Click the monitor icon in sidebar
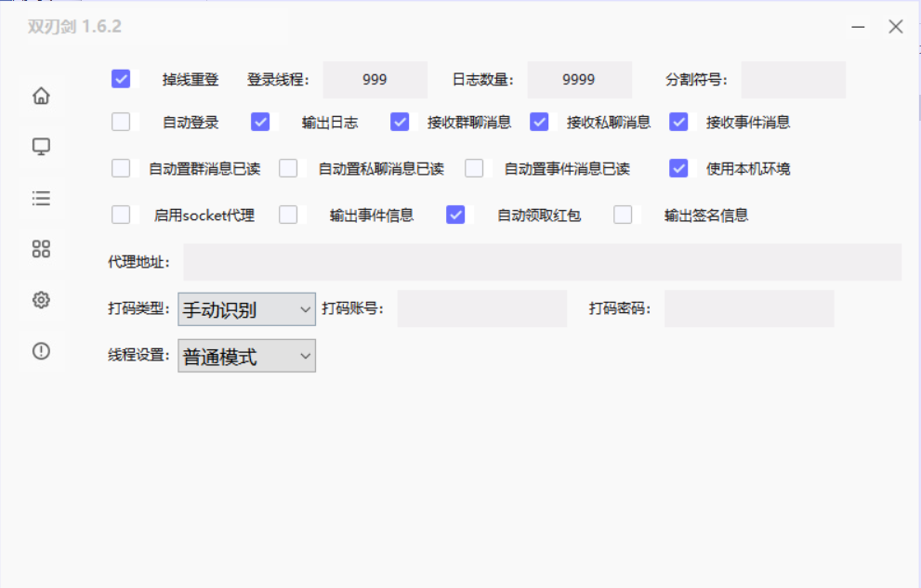 click(41, 147)
